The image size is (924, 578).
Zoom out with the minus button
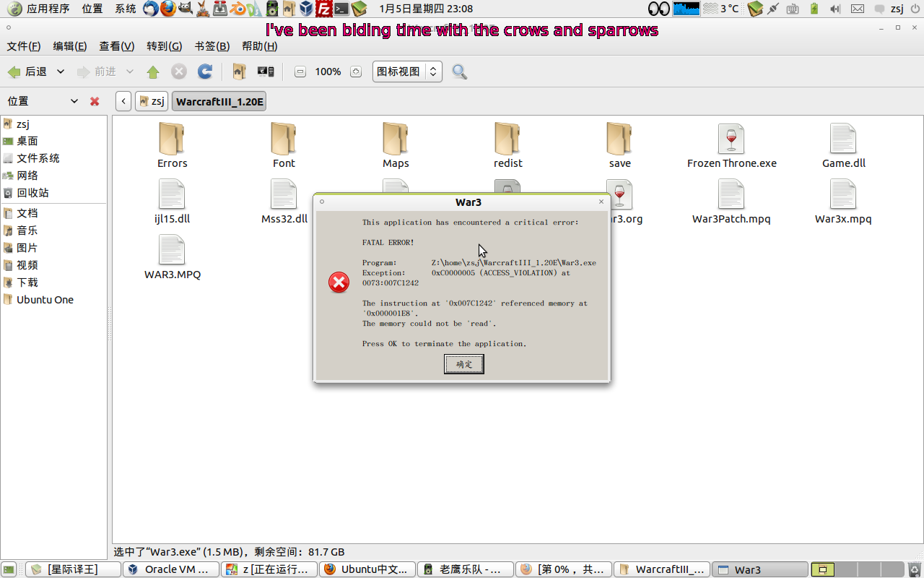[x=300, y=72]
